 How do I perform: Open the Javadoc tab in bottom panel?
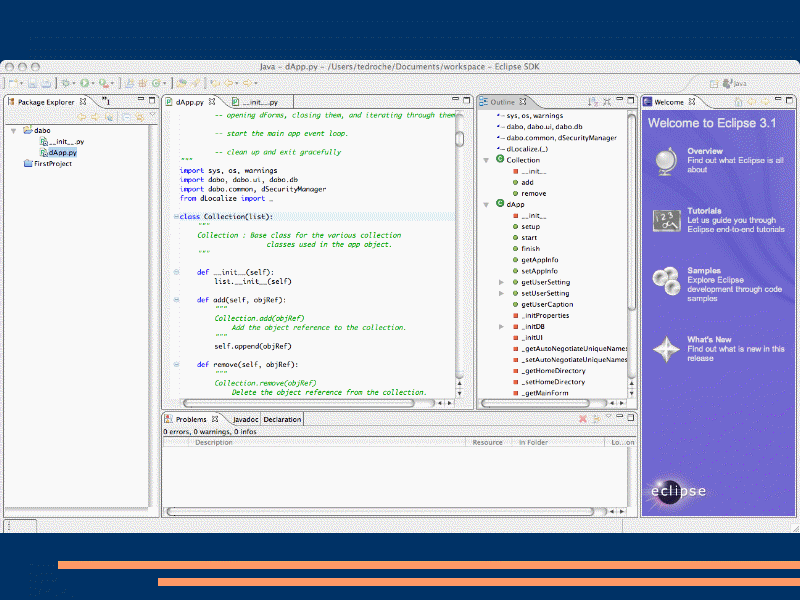pos(246,419)
